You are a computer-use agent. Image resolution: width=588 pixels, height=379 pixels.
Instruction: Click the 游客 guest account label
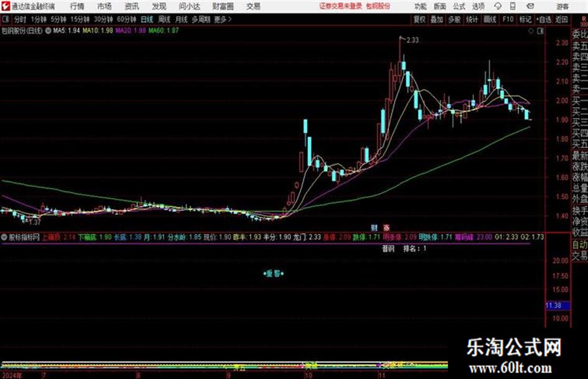(x=562, y=6)
